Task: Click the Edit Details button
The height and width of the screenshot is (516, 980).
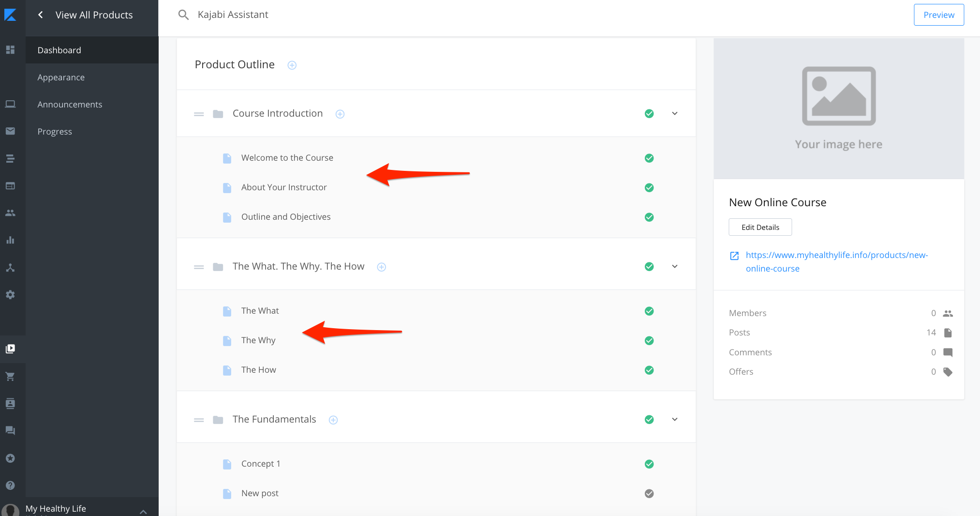Action: pyautogui.click(x=760, y=227)
